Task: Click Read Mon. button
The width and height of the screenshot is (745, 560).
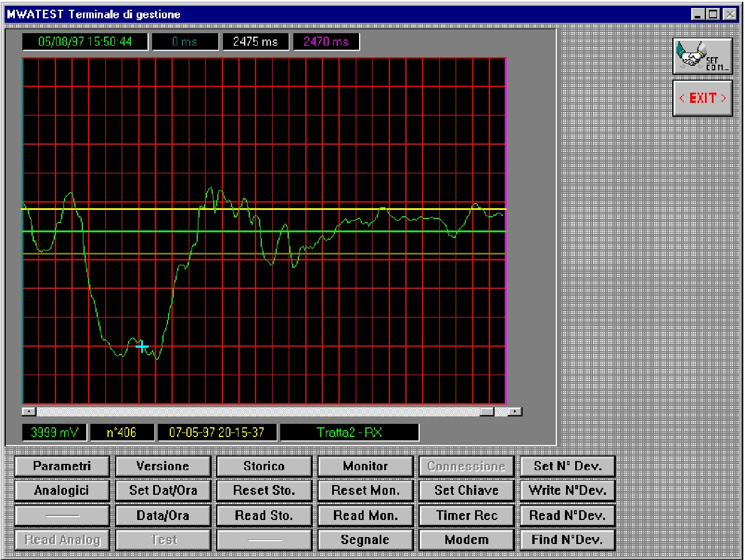Action: (x=365, y=515)
